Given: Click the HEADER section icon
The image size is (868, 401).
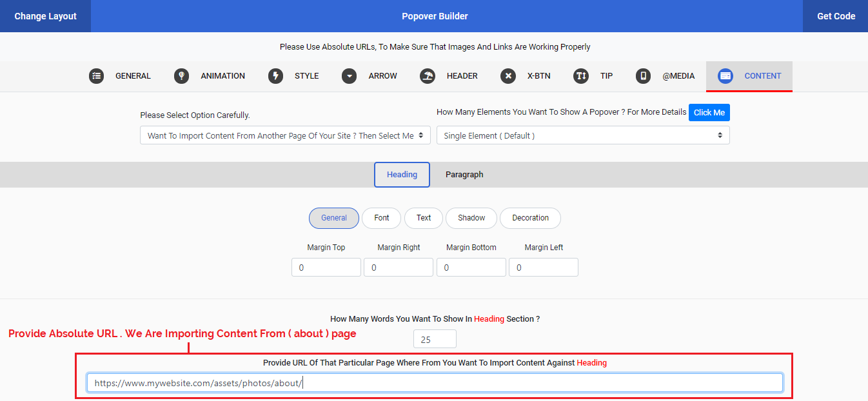Looking at the screenshot, I should 427,75.
